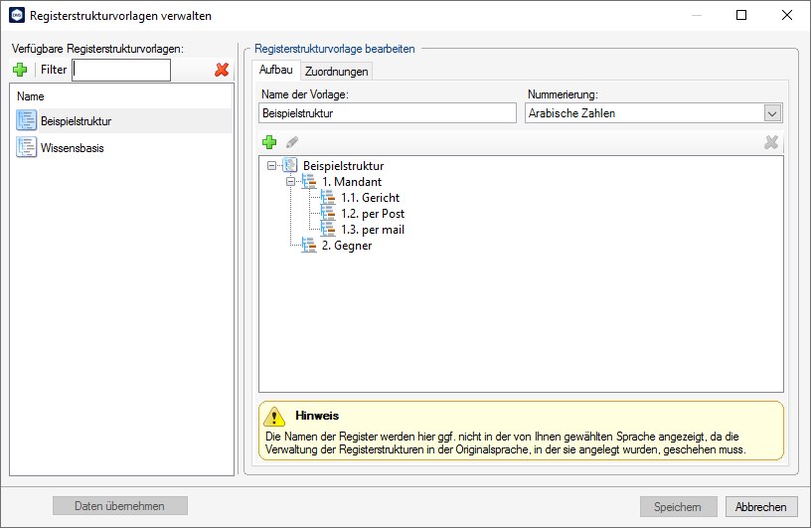Viewport: 812px width, 529px height.
Task: Collapse the Beispielstruktur root node
Action: 271,166
